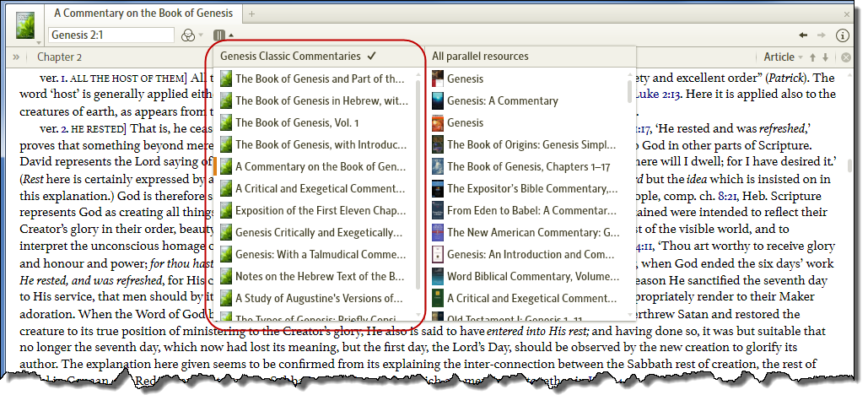Click the cover icon beside The Book of Origins
This screenshot has width=868, height=406.
[x=438, y=144]
